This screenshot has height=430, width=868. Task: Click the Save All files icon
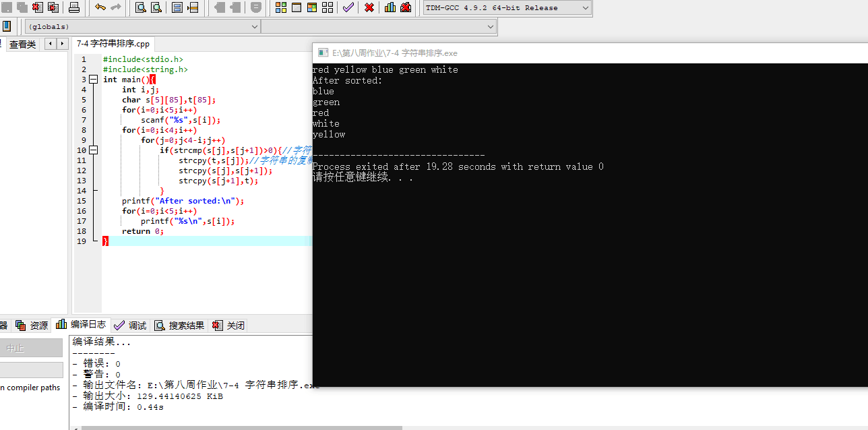coord(22,7)
